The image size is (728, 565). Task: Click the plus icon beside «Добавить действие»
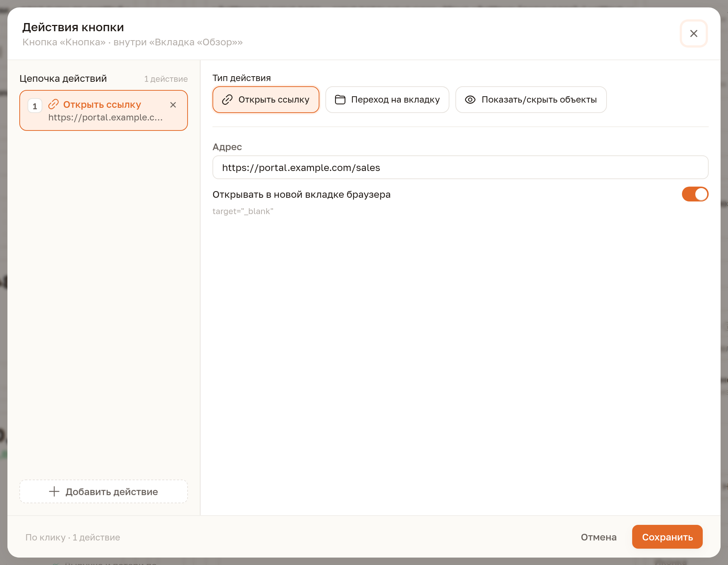click(x=54, y=491)
